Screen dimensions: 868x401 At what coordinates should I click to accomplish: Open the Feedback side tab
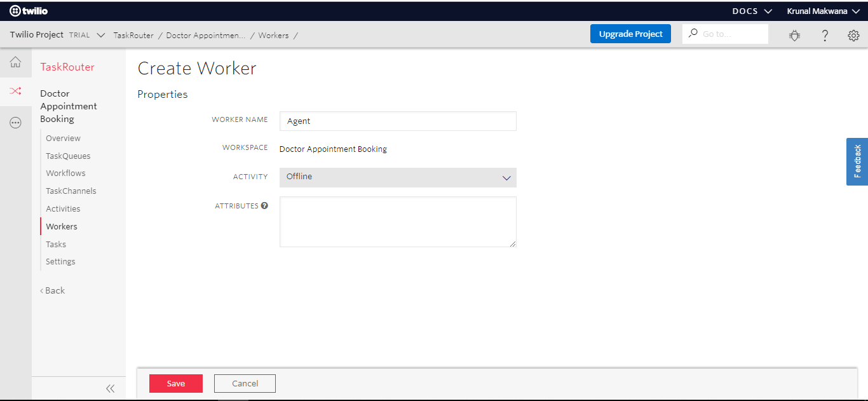pos(857,161)
